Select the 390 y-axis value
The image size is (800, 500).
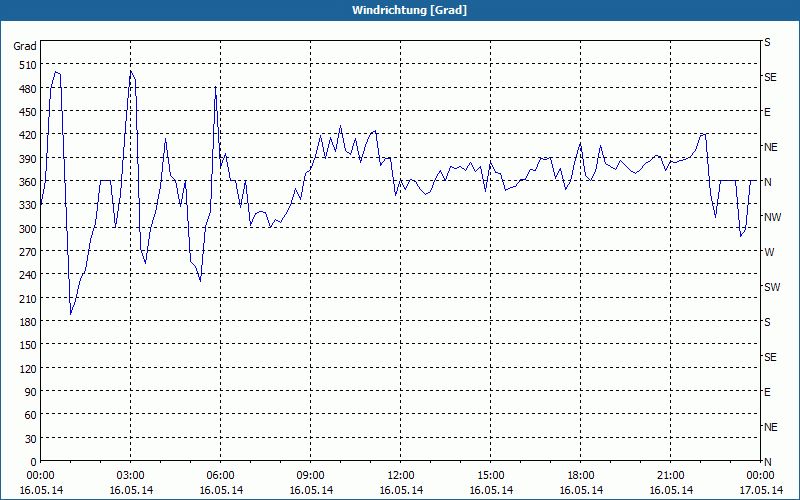pos(29,159)
